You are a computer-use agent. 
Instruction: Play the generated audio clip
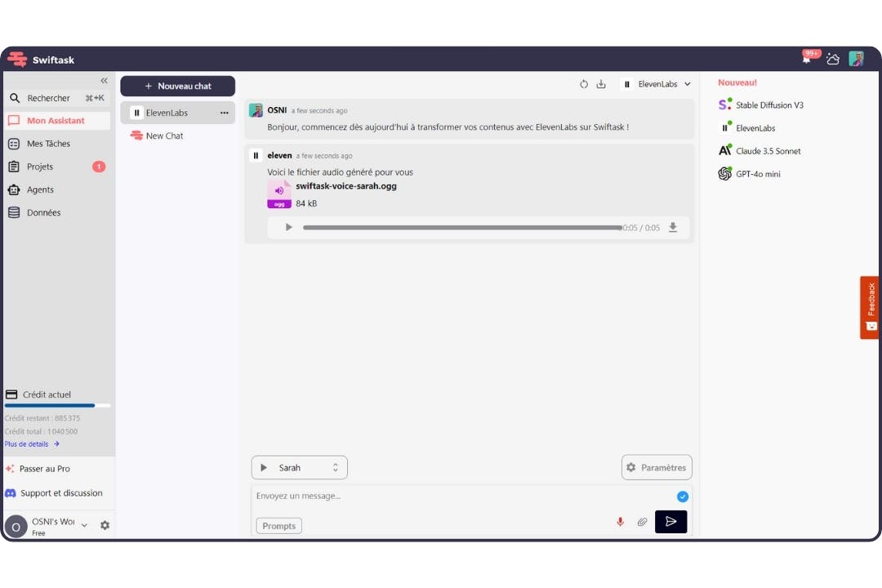click(x=288, y=227)
